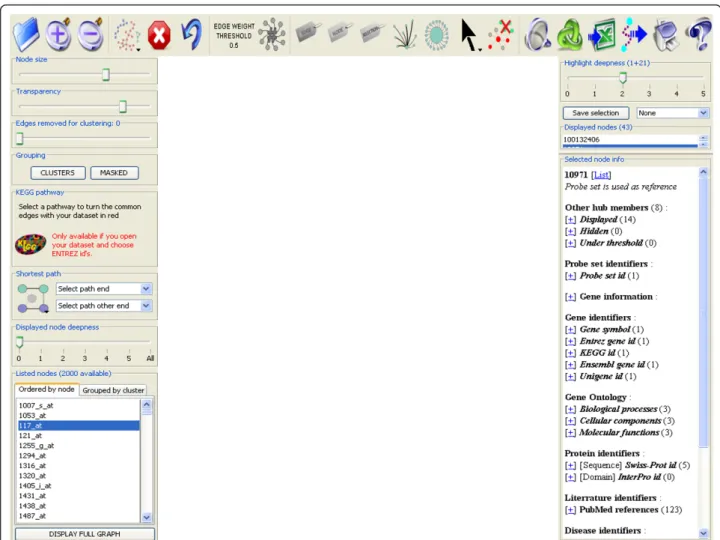Click DISPLAY FULL GRAPH button
Viewport: 720px width, 540px height.
(x=84, y=534)
